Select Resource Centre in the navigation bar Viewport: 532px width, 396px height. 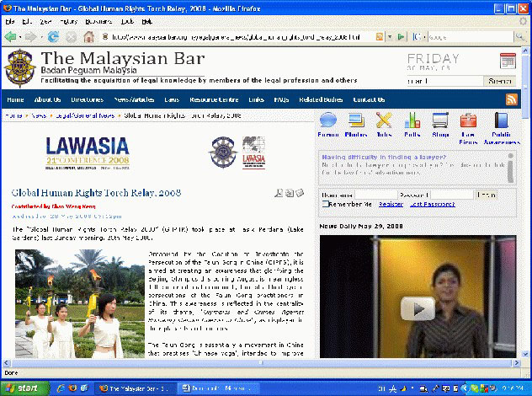click(x=212, y=99)
